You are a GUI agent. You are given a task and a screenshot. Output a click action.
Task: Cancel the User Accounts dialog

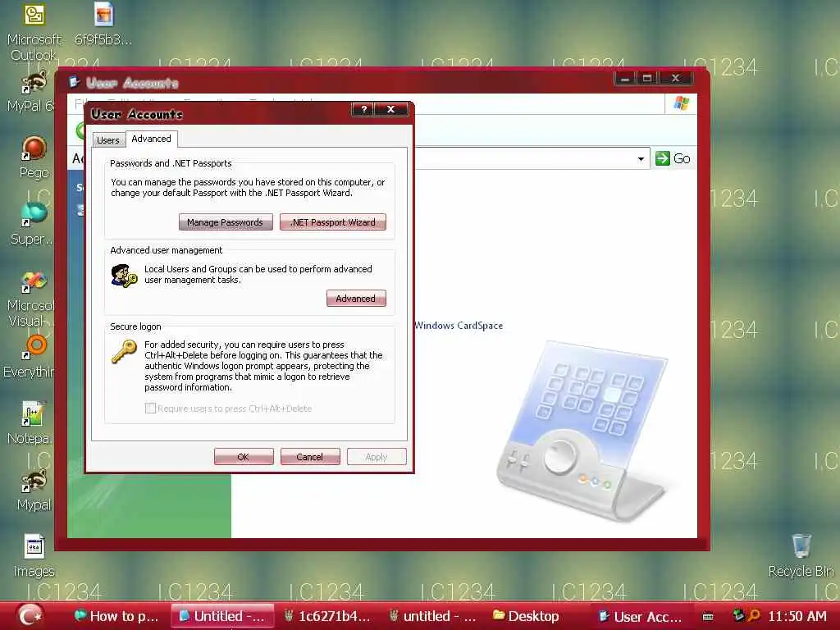(310, 457)
